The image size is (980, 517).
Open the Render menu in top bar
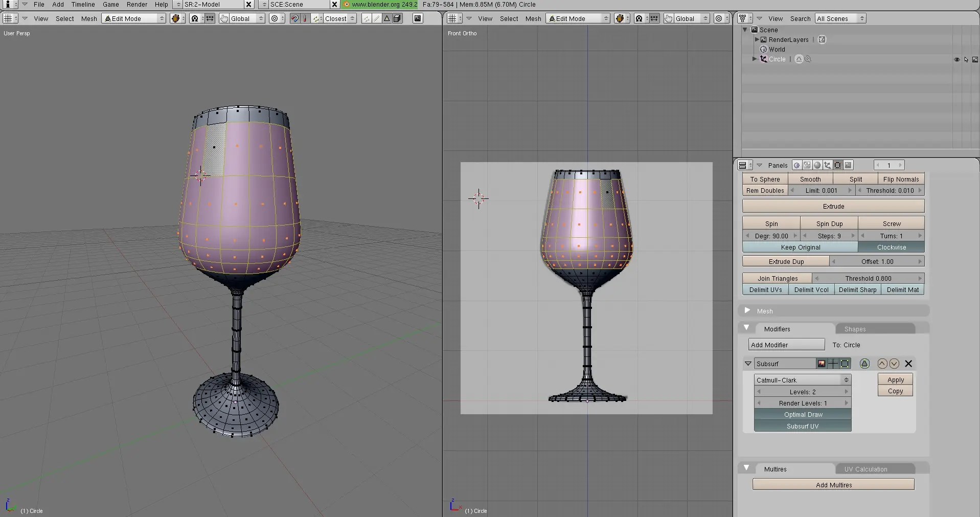click(136, 5)
